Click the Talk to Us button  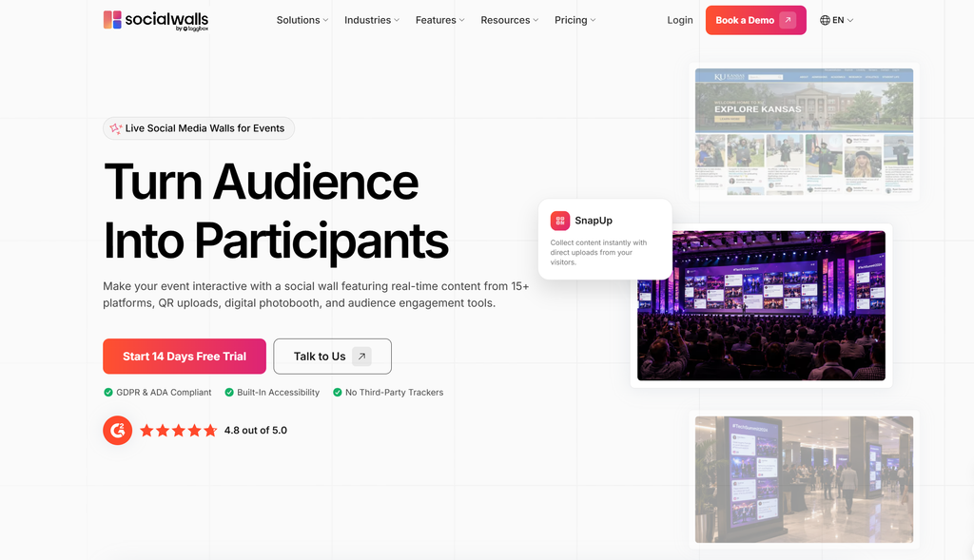pyautogui.click(x=332, y=357)
